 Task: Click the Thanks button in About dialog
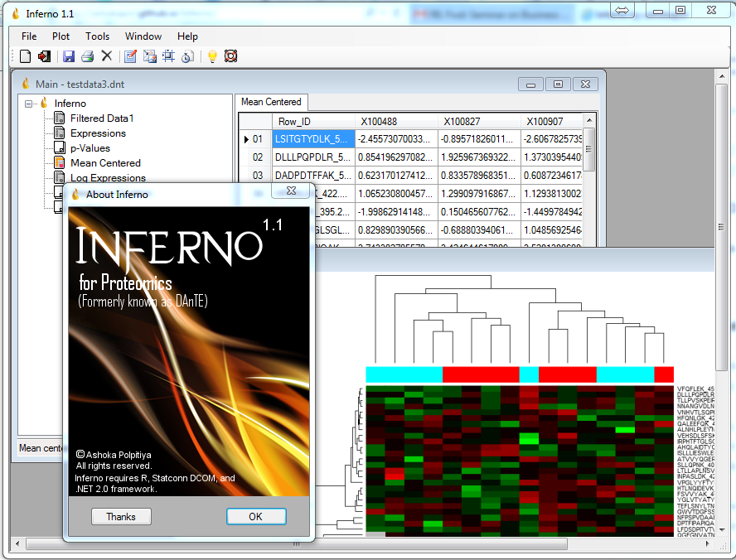click(121, 516)
